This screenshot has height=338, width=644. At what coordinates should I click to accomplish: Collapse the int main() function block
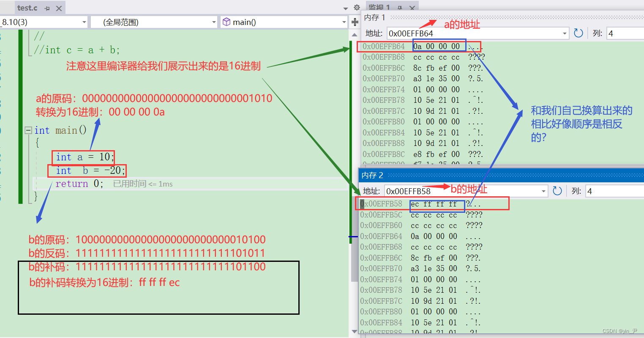pyautogui.click(x=28, y=130)
